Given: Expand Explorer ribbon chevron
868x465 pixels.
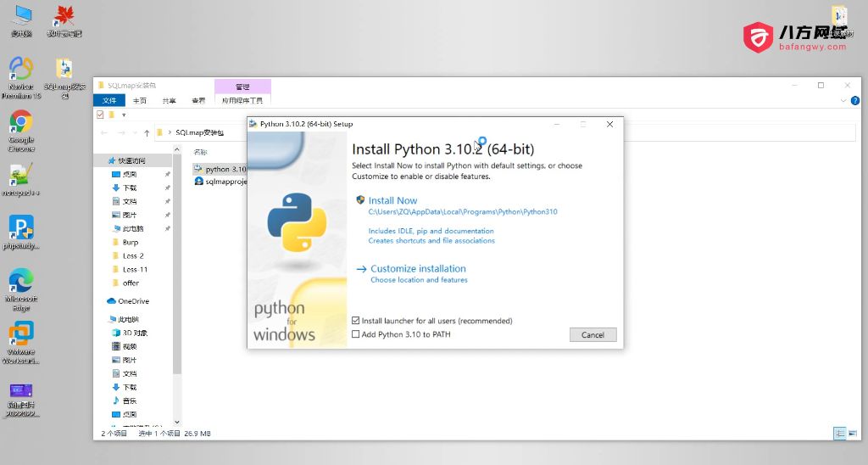Looking at the screenshot, I should tap(843, 100).
